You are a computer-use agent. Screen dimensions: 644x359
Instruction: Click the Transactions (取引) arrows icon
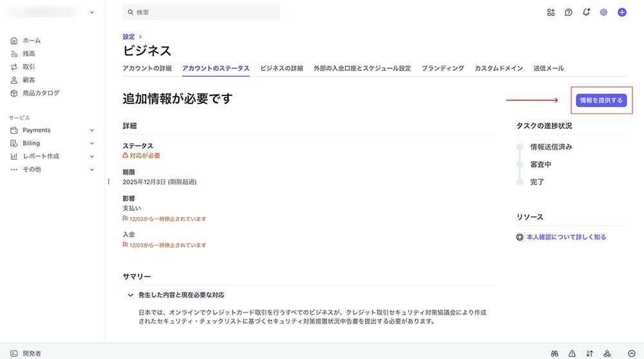click(14, 67)
